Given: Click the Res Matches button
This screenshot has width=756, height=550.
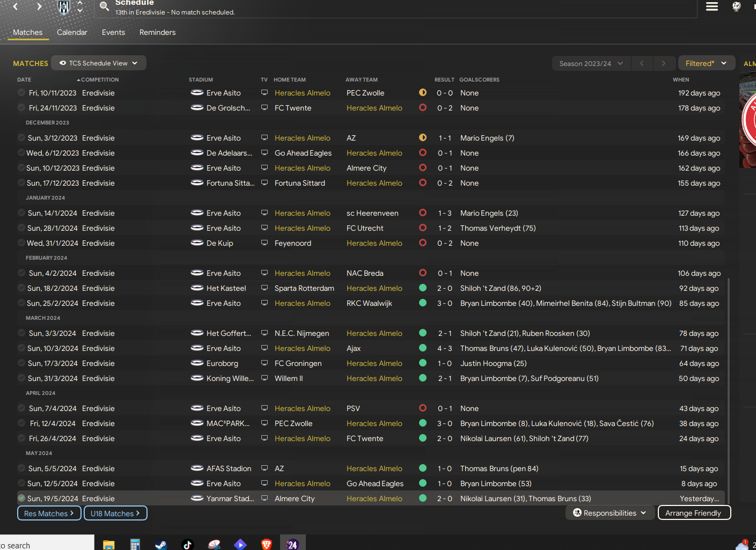Looking at the screenshot, I should 49,514.
